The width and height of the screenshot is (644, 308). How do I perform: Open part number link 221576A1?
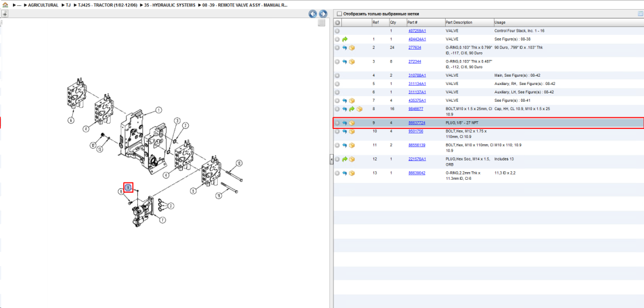[417, 159]
